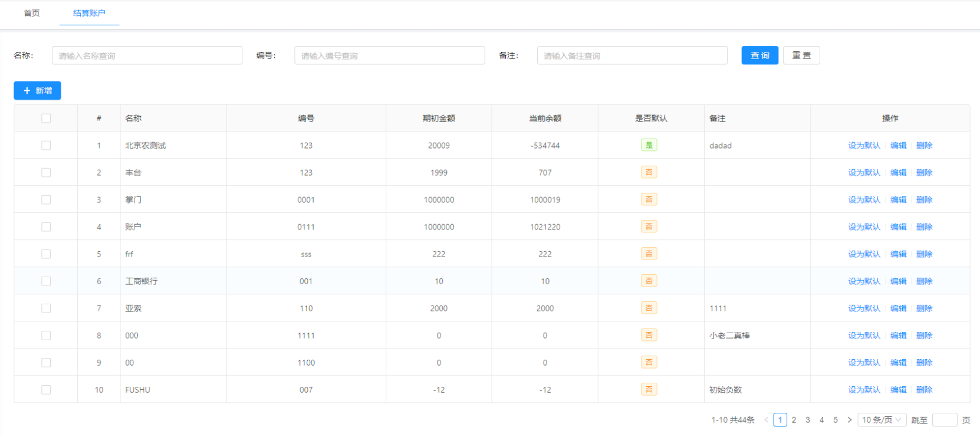
Task: Switch to the 首页 tab
Action: (x=32, y=13)
